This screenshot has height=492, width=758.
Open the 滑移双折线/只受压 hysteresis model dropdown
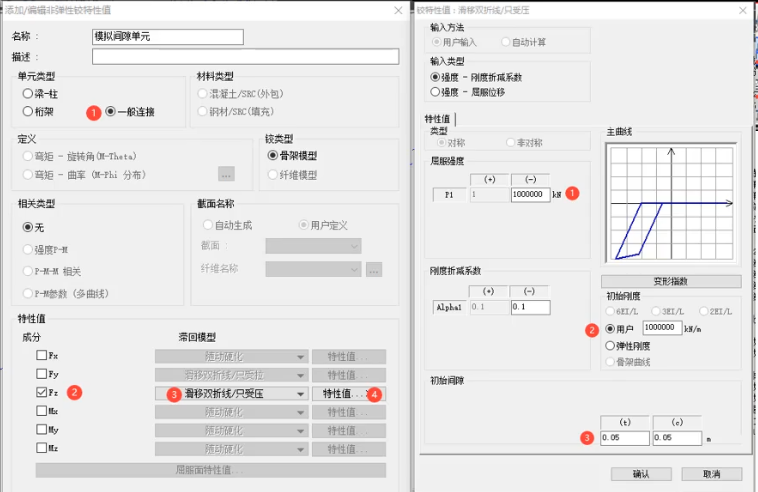[231, 394]
